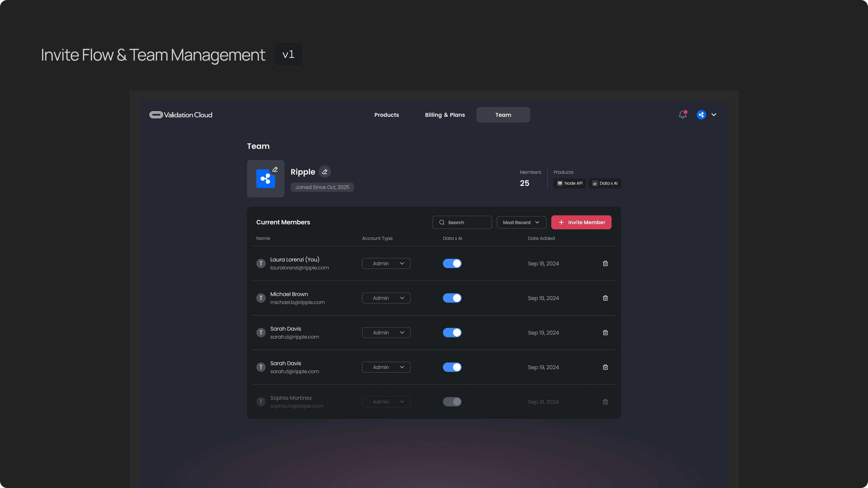Open the Billing & Plans tab
Image resolution: width=868 pixels, height=488 pixels.
[x=445, y=115]
